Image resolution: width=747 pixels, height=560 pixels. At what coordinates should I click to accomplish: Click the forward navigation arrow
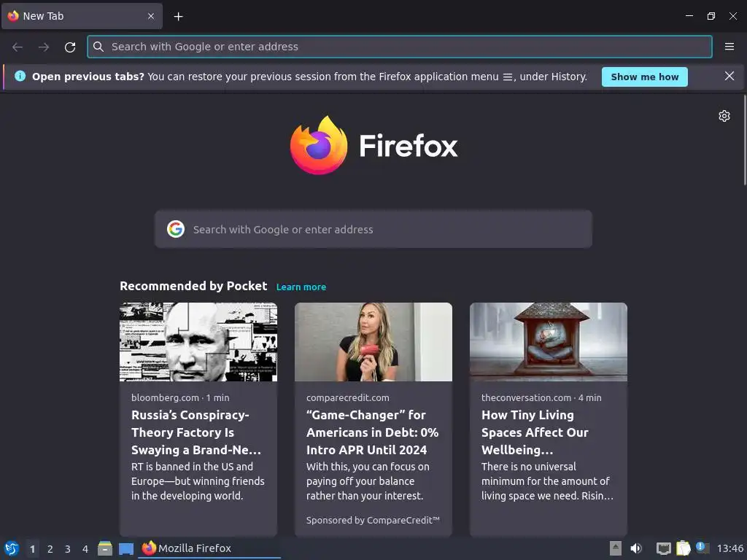44,47
